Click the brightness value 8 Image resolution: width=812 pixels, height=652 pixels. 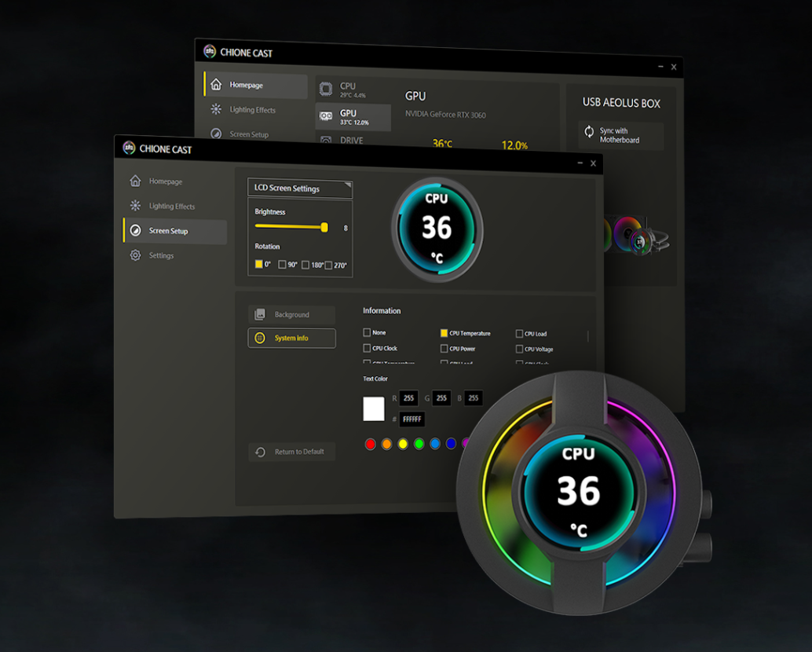[346, 228]
